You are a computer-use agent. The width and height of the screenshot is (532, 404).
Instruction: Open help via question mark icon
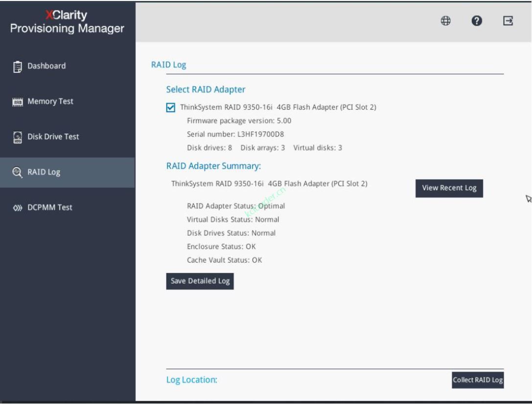coord(477,21)
